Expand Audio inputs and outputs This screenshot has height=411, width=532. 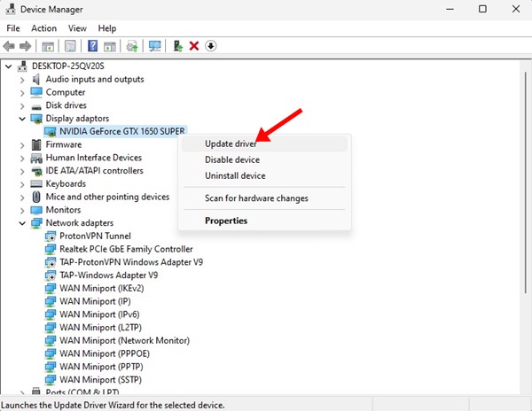[22, 79]
